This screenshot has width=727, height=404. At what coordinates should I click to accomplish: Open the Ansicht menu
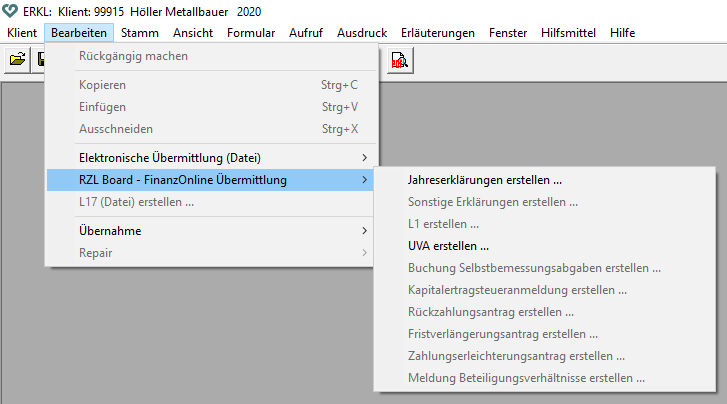coord(193,33)
